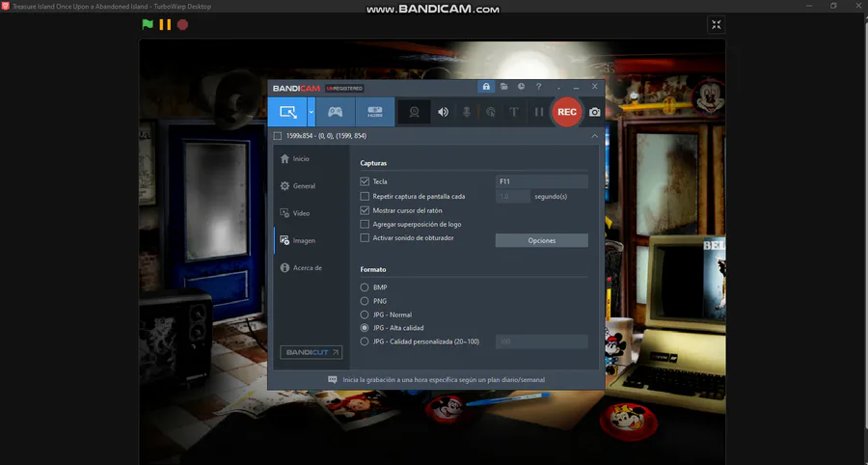This screenshot has width=868, height=465.
Task: Open the output folder icon
Action: [503, 87]
